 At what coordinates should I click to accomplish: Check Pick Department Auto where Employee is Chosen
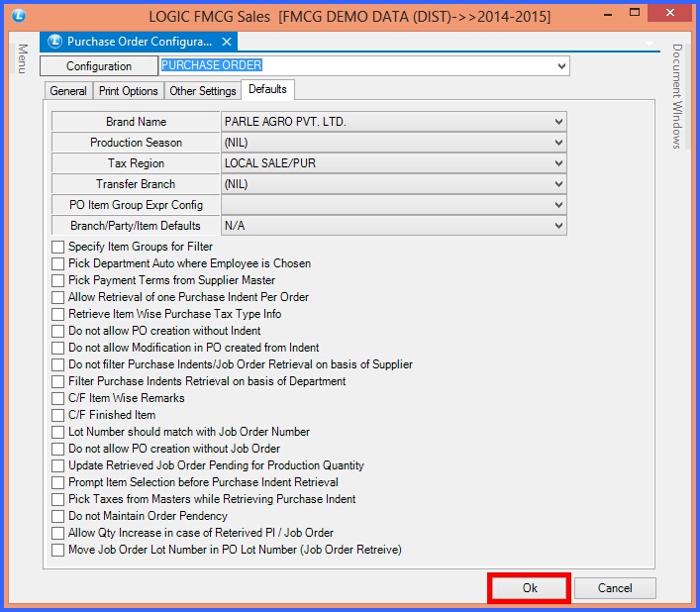[x=57, y=263]
